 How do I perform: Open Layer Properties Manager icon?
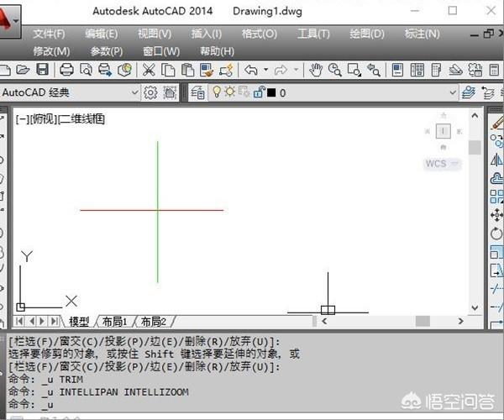(x=198, y=92)
